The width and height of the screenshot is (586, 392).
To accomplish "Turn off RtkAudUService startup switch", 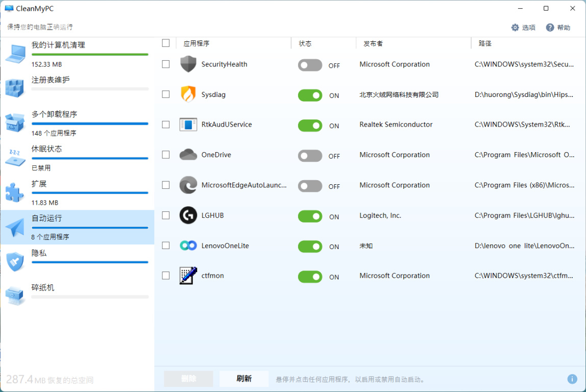I will pos(310,126).
